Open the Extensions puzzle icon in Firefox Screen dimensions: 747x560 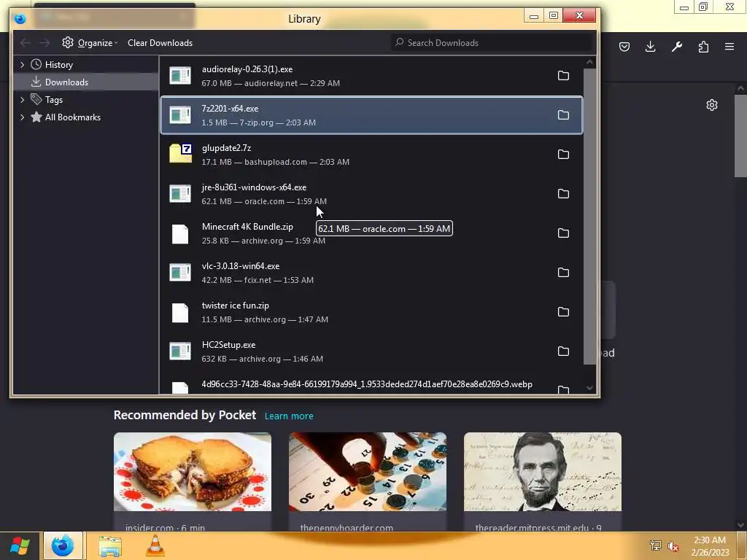(703, 47)
